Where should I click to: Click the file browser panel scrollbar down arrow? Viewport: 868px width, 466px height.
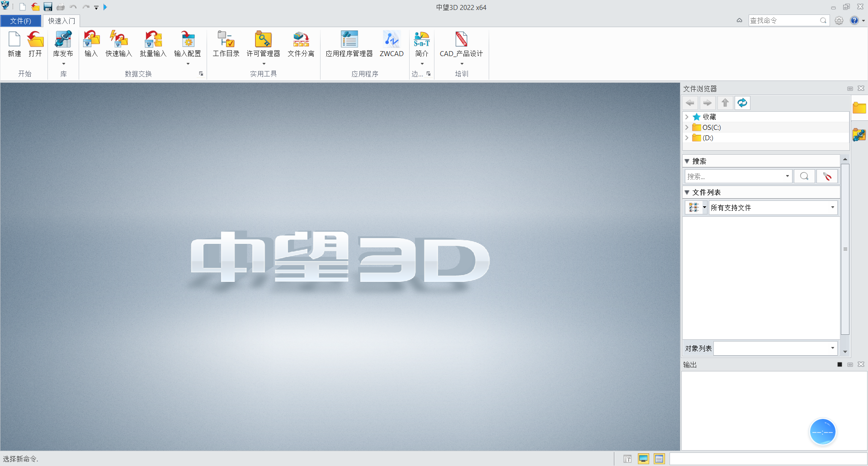[x=845, y=352]
